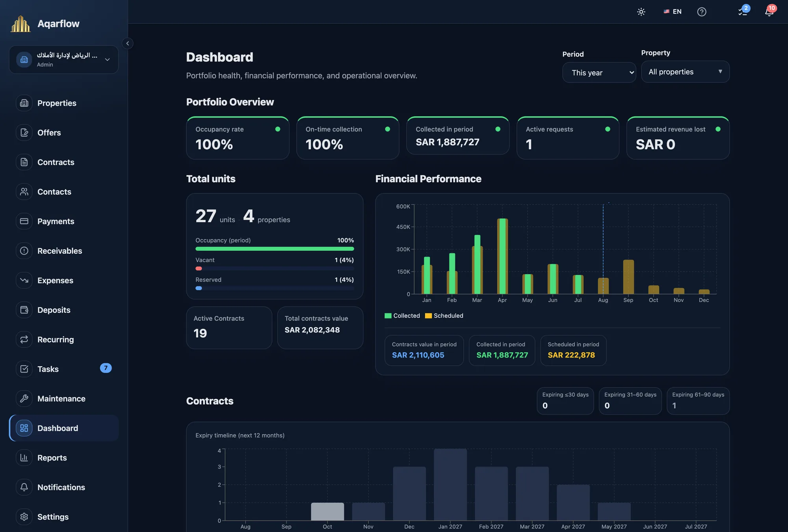Image resolution: width=788 pixels, height=532 pixels.
Task: Open the Collected in period SAR 1,887,727 card
Action: [458, 136]
